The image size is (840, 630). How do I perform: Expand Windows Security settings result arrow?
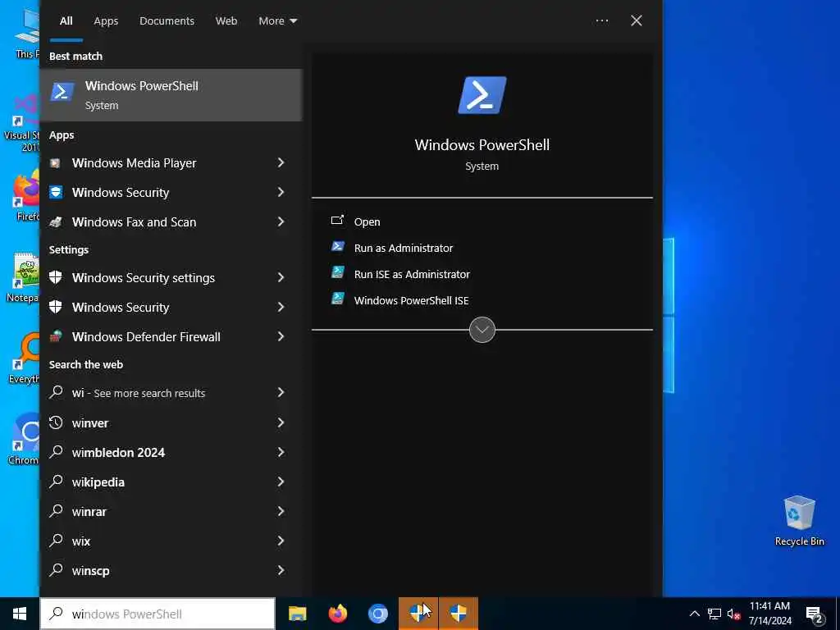pyautogui.click(x=281, y=277)
